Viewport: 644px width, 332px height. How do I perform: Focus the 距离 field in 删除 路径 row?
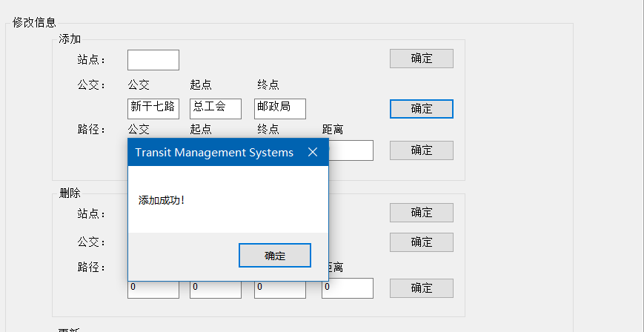coord(348,288)
